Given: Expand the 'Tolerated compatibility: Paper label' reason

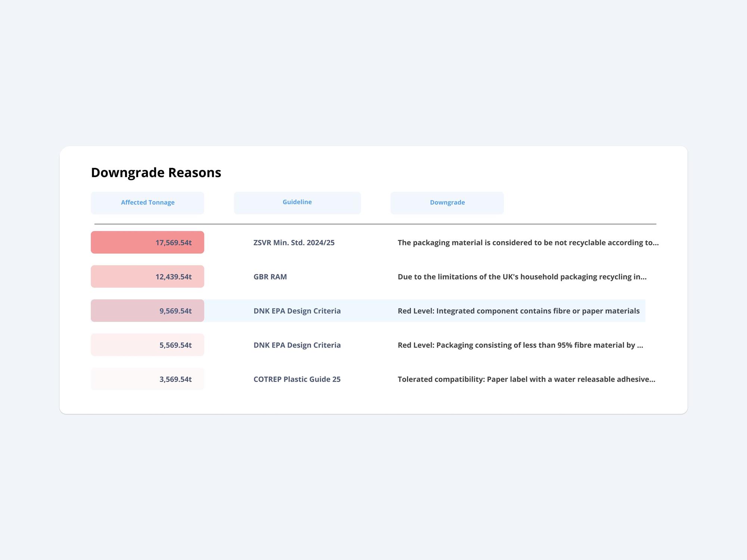Looking at the screenshot, I should [x=526, y=379].
